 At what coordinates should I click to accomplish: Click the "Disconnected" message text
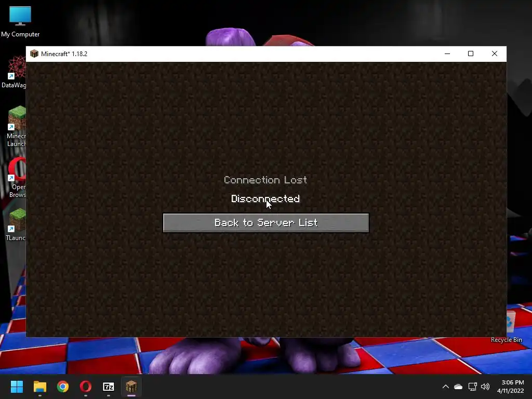(265, 198)
